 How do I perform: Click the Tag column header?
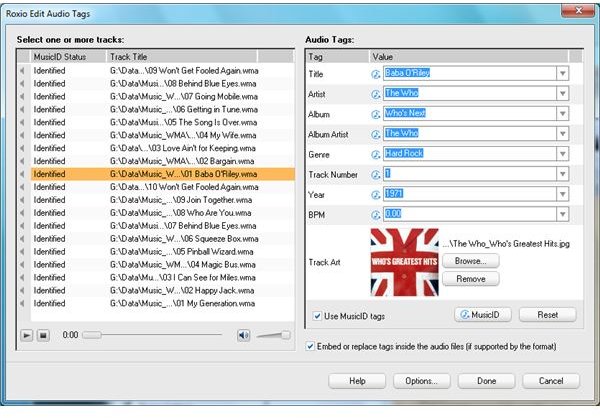338,57
